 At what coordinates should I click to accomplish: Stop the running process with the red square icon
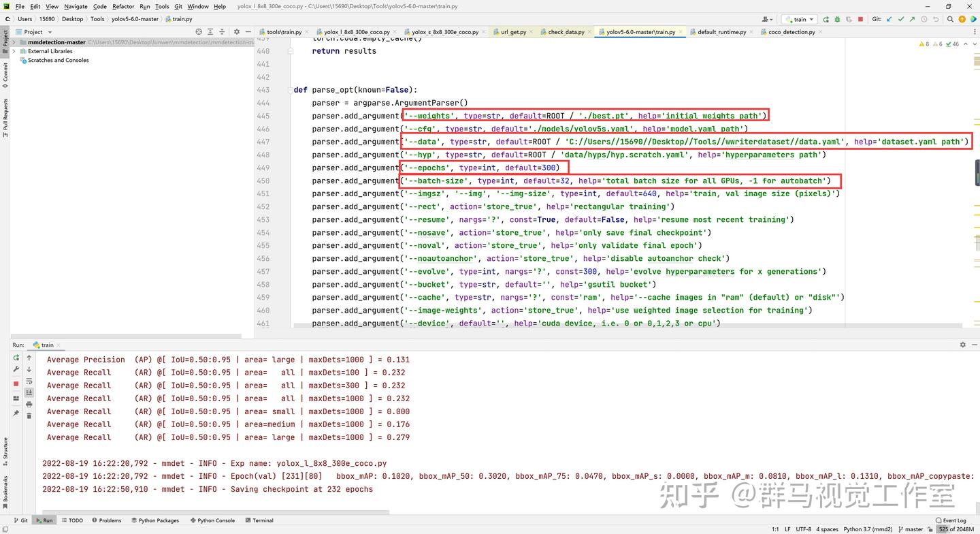[x=861, y=19]
